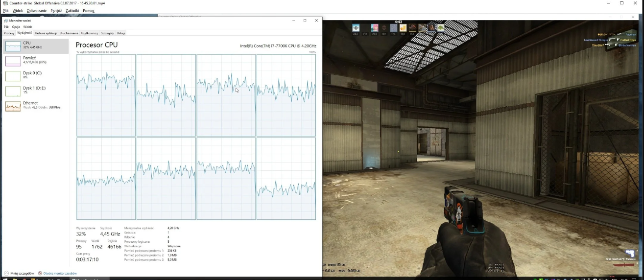Click the pink-haired player avatar scoring 203
Viewport: 644px width, 280px height.
[x=375, y=28]
